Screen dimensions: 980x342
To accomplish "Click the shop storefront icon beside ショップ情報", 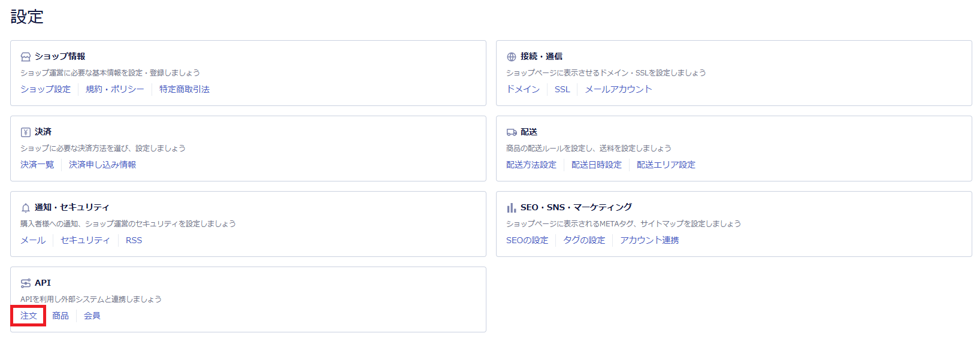I will pyautogui.click(x=25, y=57).
